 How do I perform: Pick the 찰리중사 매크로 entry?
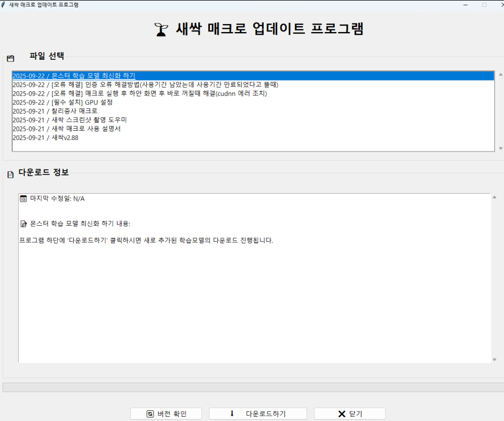click(x=55, y=111)
